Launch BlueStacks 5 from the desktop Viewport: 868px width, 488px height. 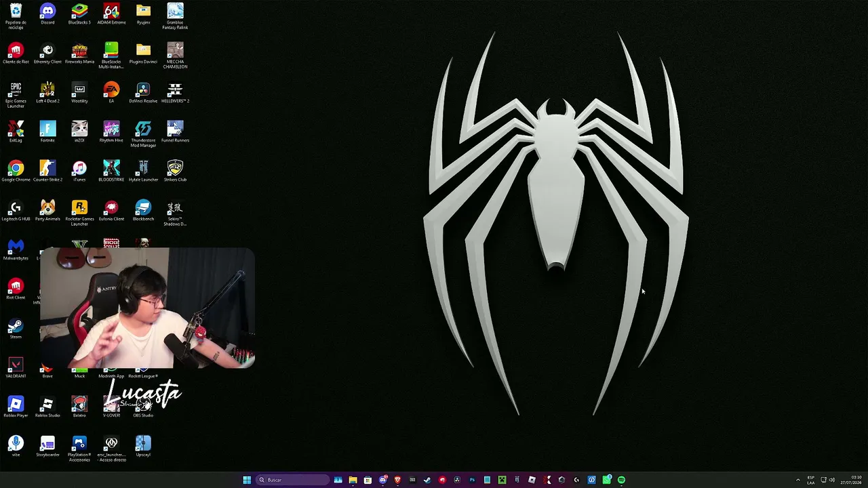click(79, 14)
